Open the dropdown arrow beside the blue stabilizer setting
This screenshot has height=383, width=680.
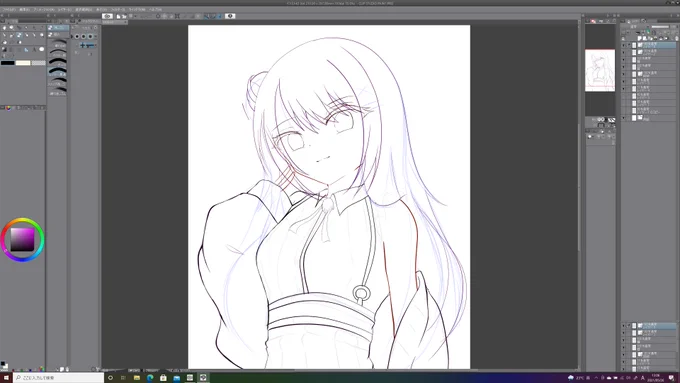96,45
